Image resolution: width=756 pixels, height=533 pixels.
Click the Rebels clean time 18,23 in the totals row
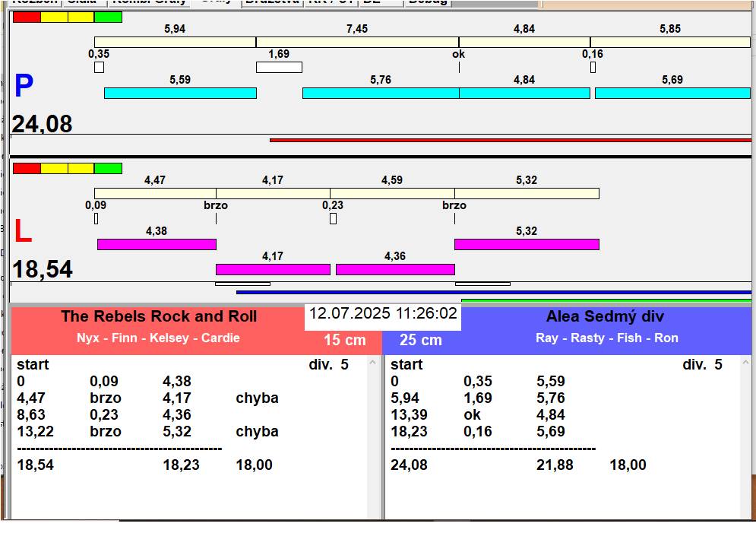181,465
